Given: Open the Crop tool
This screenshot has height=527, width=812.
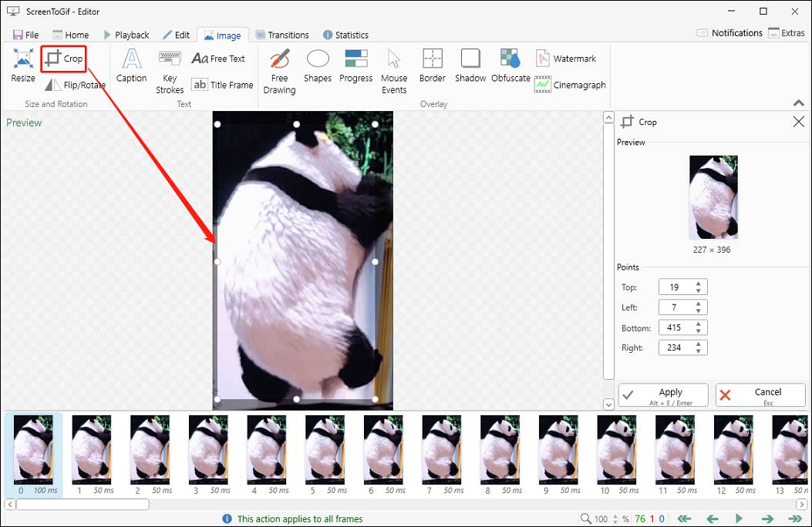Looking at the screenshot, I should pos(63,58).
